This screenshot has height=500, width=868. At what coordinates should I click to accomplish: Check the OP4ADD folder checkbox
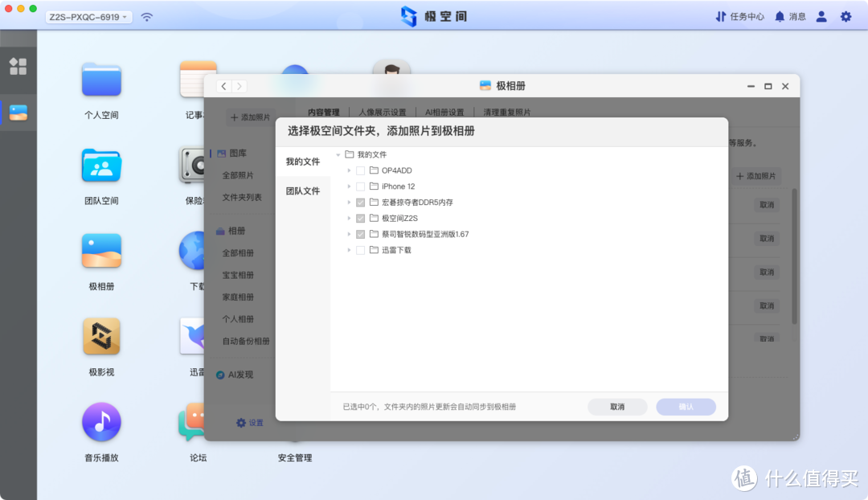pyautogui.click(x=360, y=170)
